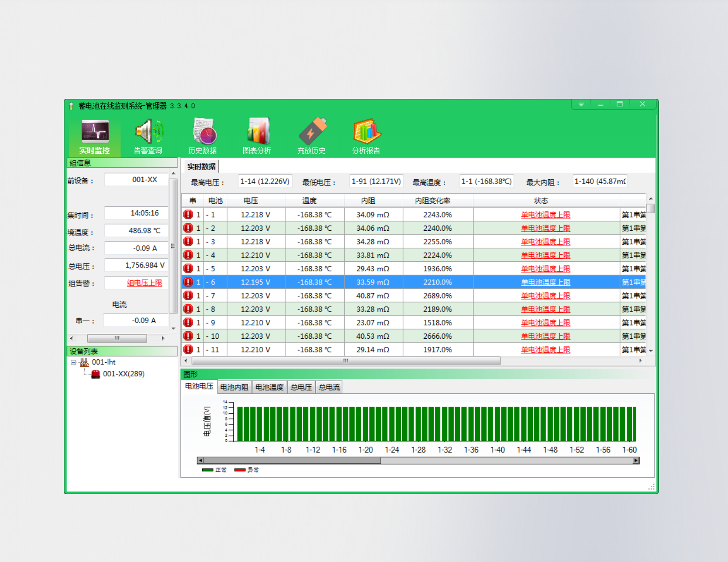
Task: Collapse the 001-lht device tree node
Action: click(73, 362)
